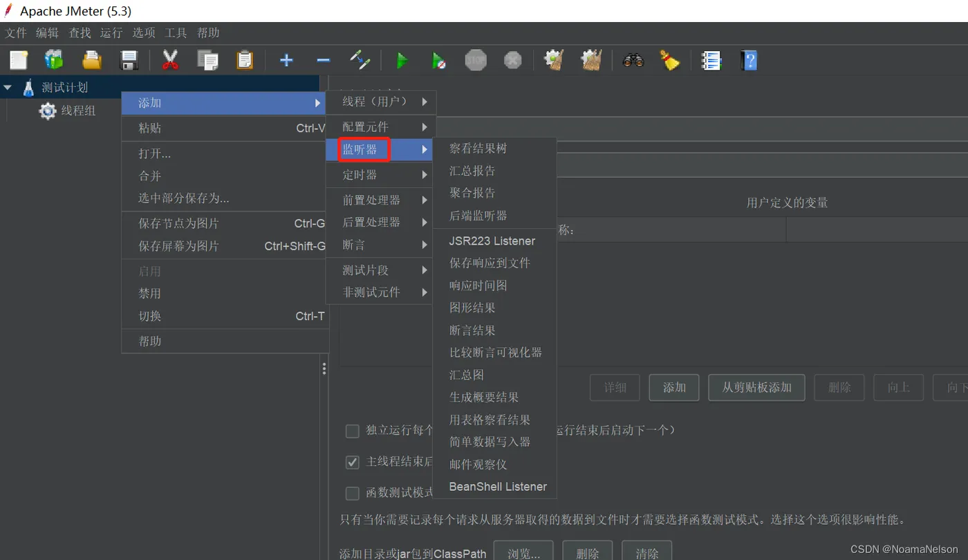The width and height of the screenshot is (968, 560).
Task: Click the Paste clipboard icon
Action: click(x=245, y=60)
